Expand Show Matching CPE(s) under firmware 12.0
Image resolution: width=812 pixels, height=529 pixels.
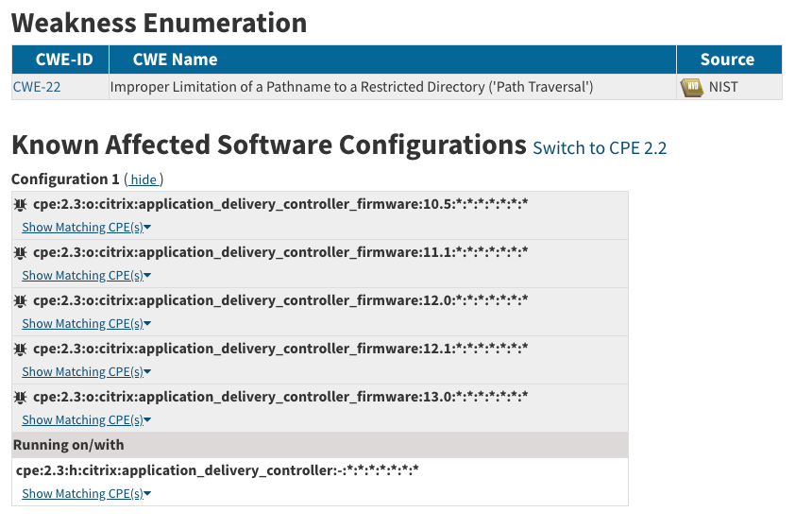pyautogui.click(x=86, y=324)
